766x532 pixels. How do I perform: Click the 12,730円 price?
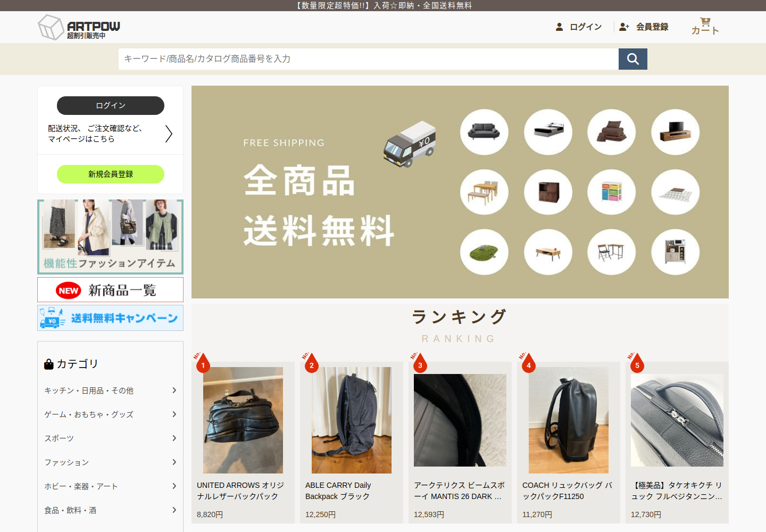click(x=646, y=514)
